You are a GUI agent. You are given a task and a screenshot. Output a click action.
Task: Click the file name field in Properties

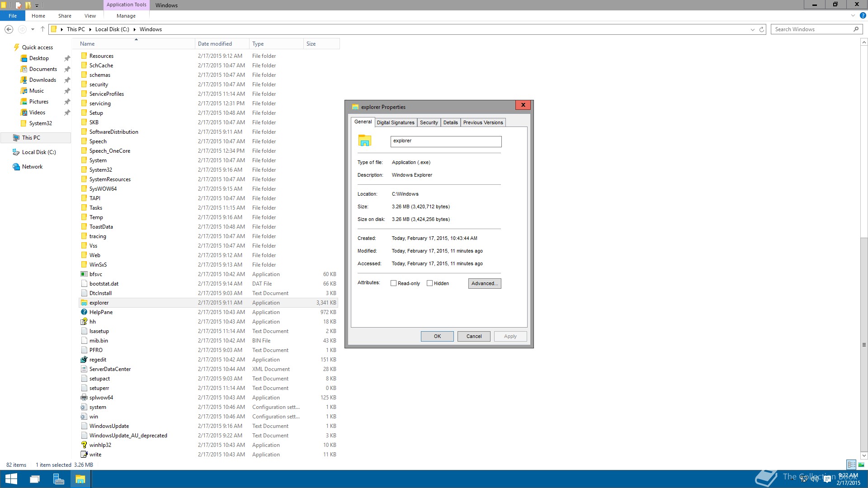point(446,141)
